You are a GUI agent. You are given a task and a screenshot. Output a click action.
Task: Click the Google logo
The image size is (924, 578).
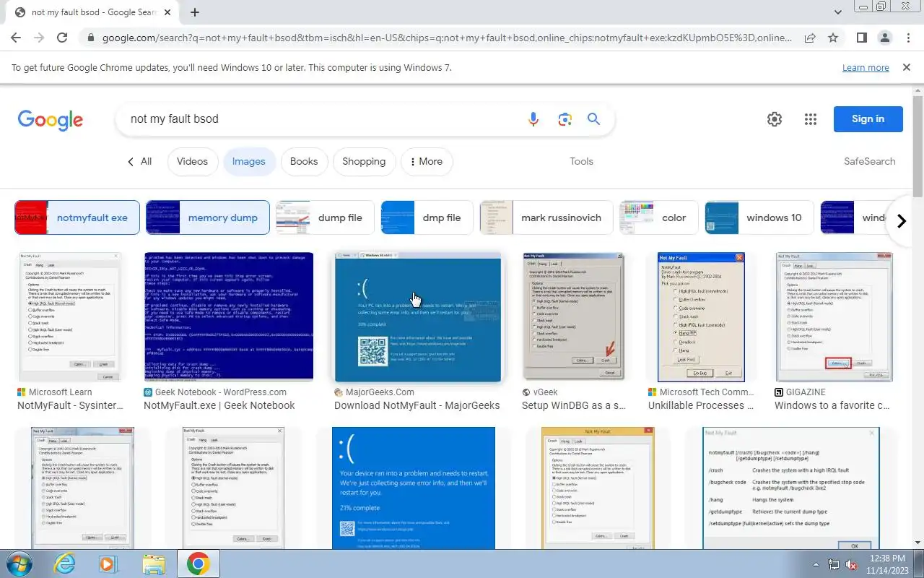(x=51, y=120)
